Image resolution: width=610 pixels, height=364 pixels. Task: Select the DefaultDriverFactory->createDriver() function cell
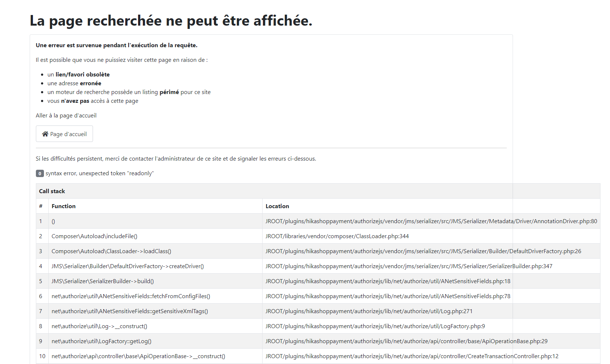coord(127,266)
